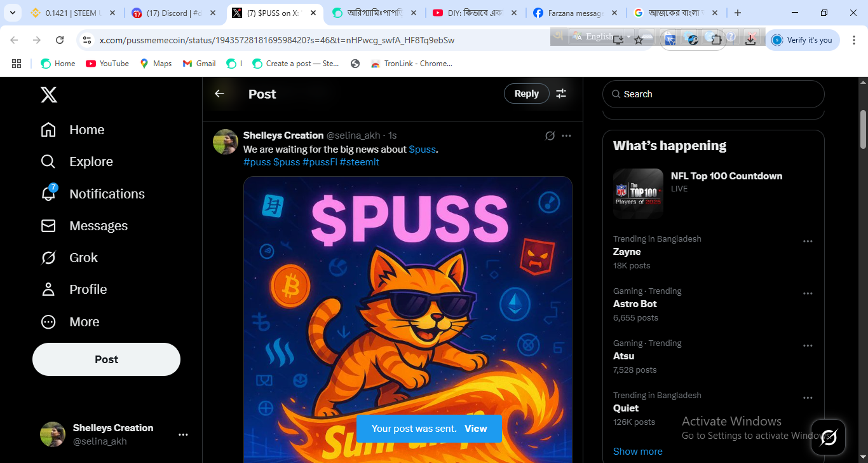
Task: Open the $PUSS cat image in post
Action: [x=408, y=319]
